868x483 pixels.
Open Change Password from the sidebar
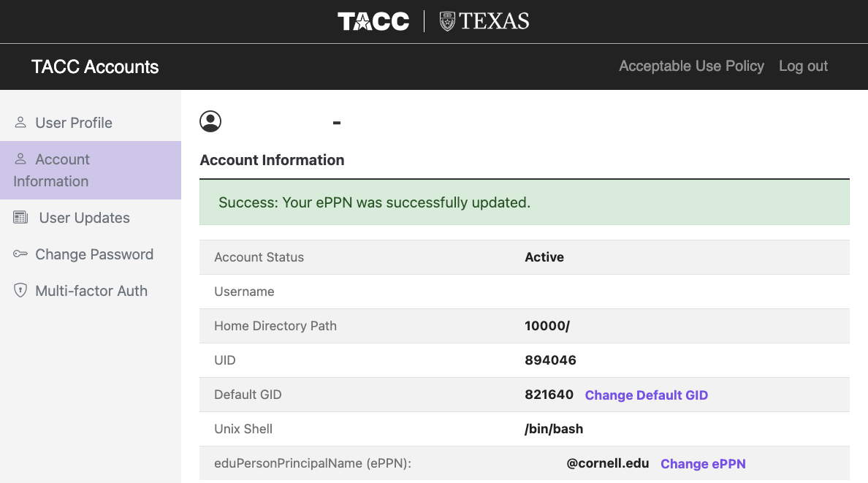pyautogui.click(x=94, y=254)
